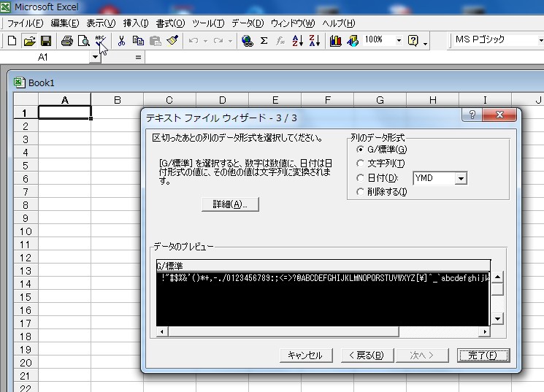
Task: Open the YMD date format dropdown
Action: tap(461, 178)
